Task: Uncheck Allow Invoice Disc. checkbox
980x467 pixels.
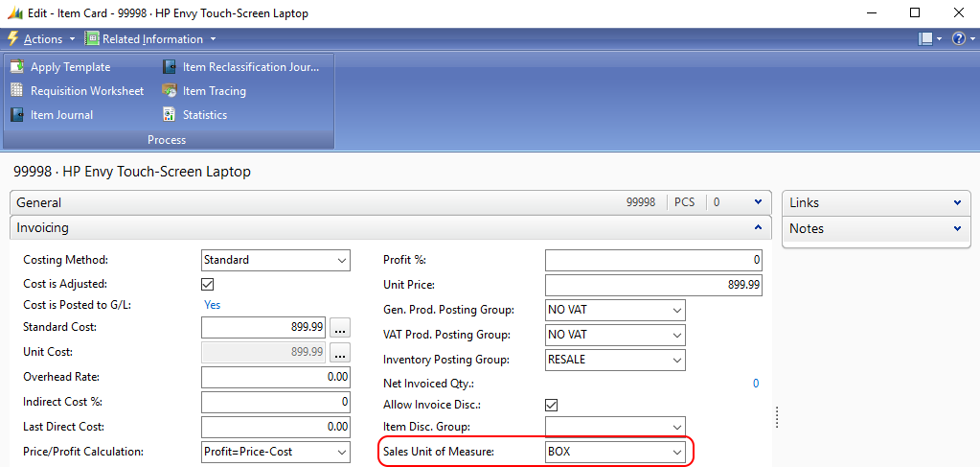Action: pyautogui.click(x=551, y=406)
